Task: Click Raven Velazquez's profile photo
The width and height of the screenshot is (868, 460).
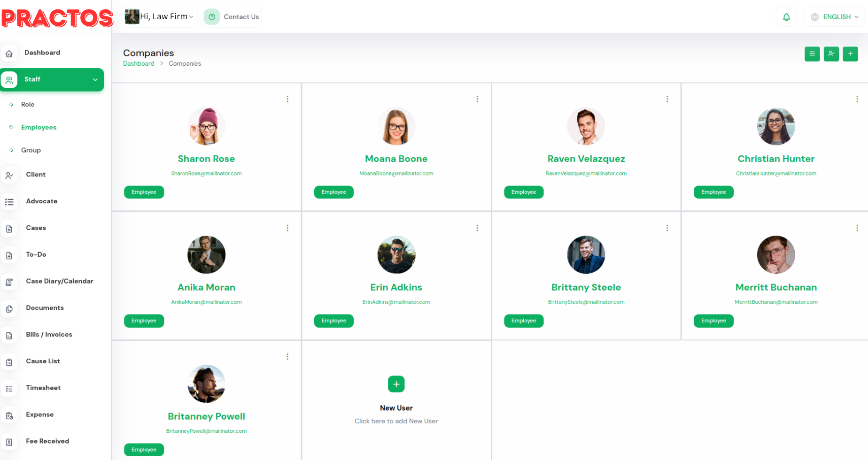Action: click(x=586, y=126)
